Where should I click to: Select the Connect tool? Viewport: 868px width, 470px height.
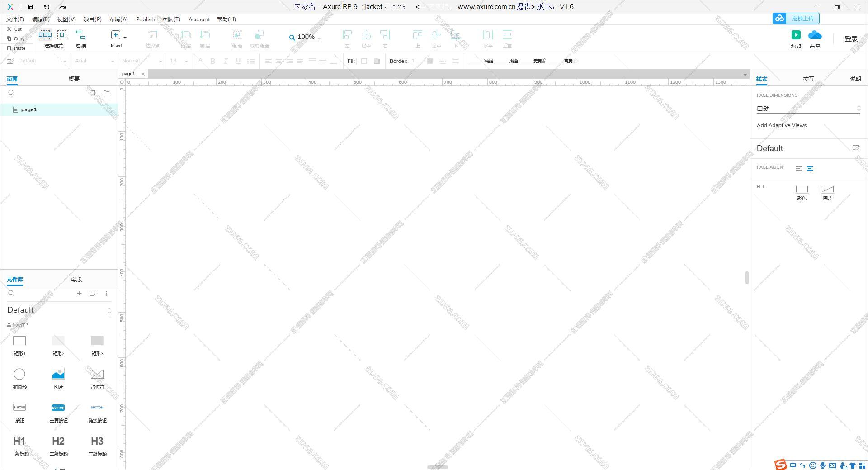point(80,35)
